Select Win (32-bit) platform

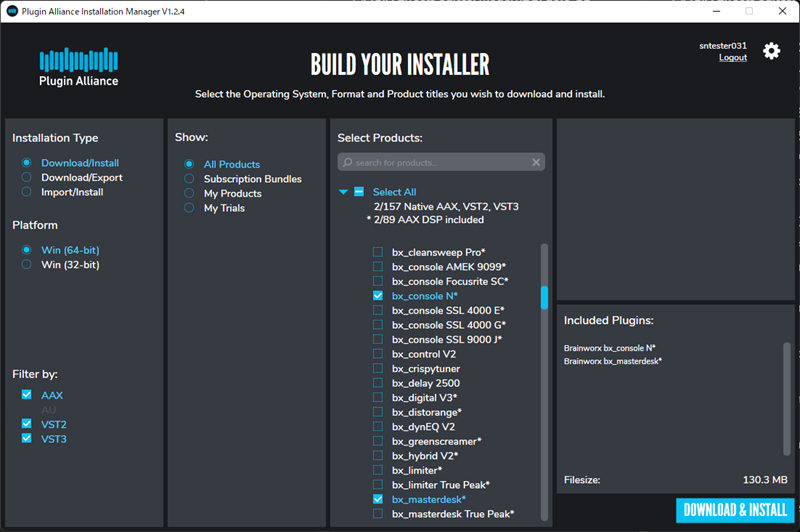pyautogui.click(x=27, y=264)
